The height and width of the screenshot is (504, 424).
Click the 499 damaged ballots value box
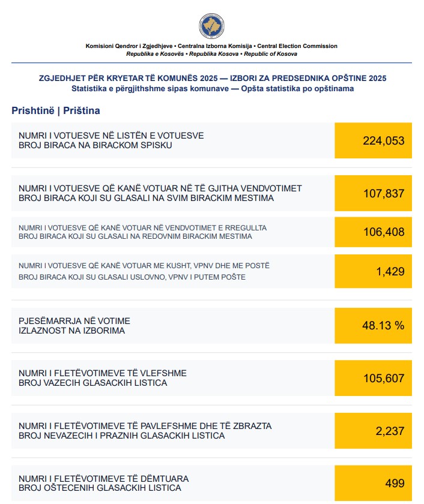(373, 483)
